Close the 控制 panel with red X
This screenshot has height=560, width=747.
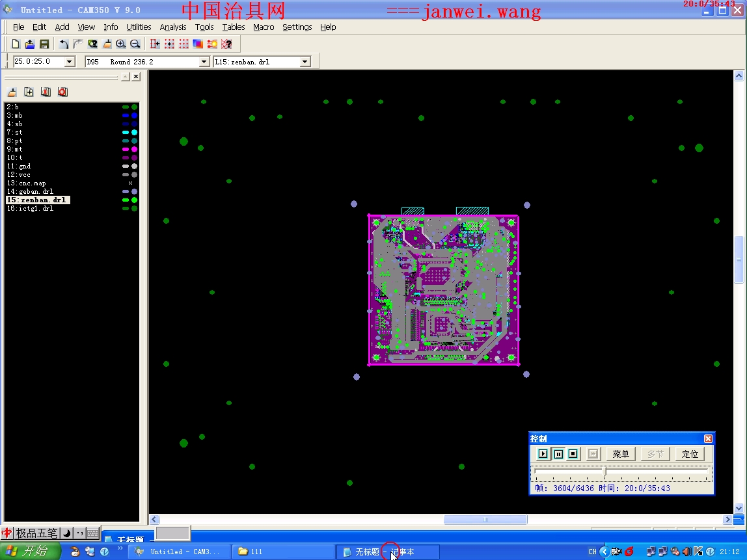point(708,438)
